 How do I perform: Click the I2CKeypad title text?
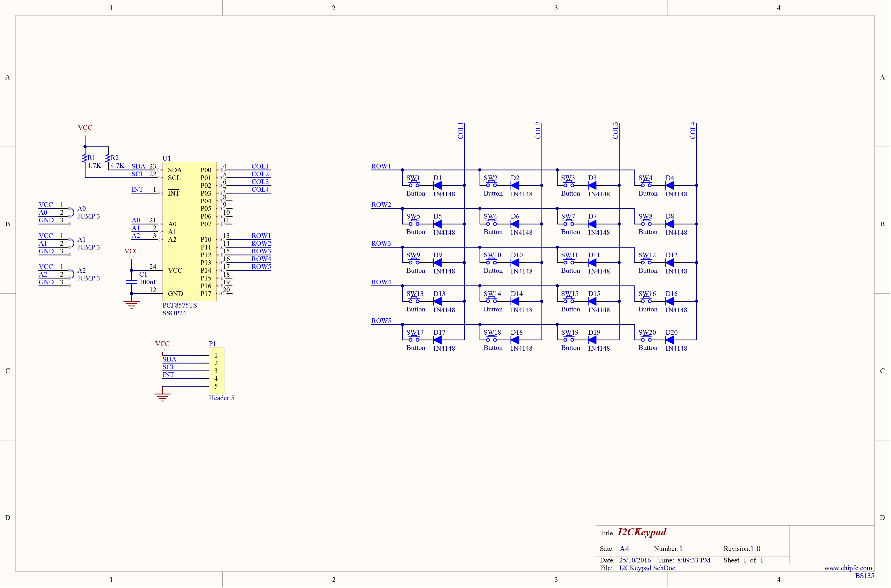tap(642, 532)
